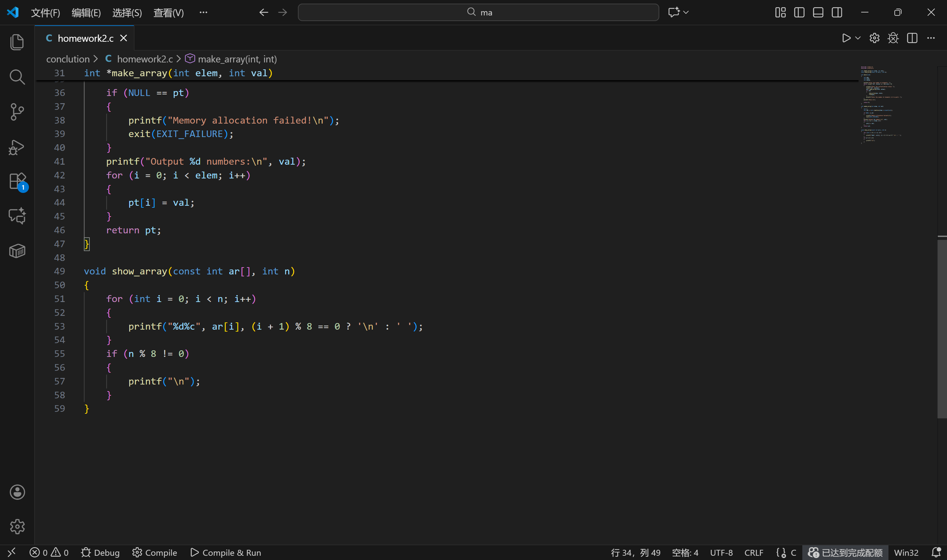Click Compile & Run in status bar
This screenshot has width=947, height=560.
pos(226,552)
